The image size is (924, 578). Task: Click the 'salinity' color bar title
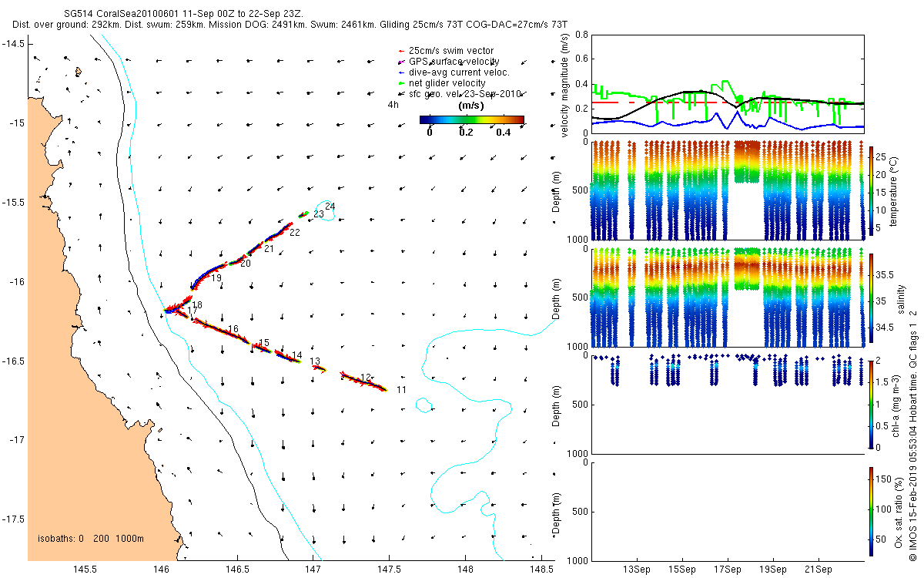tap(901, 299)
